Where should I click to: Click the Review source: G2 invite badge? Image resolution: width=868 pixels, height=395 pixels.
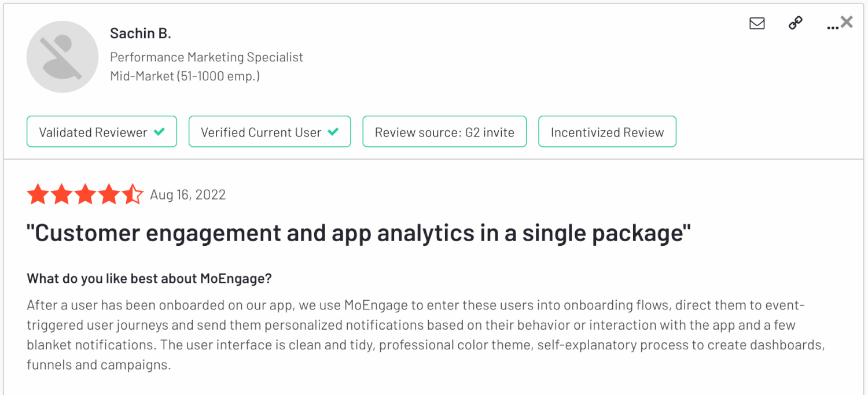coord(444,132)
